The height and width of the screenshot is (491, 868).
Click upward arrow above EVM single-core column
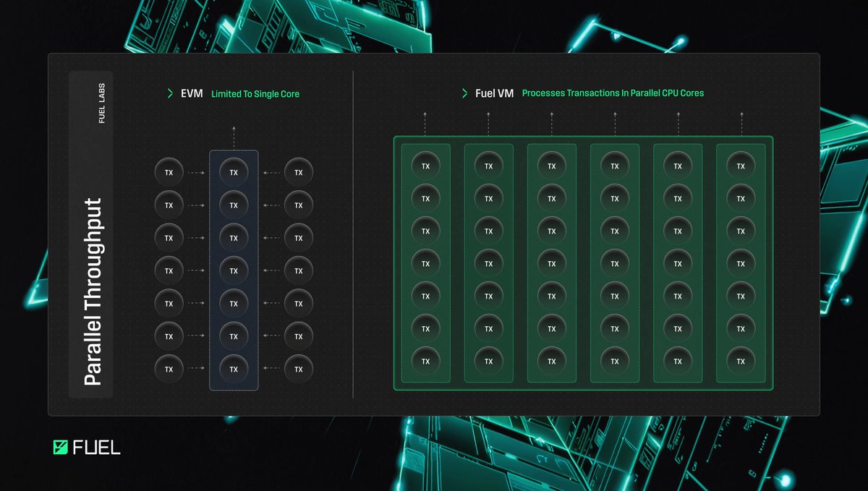(234, 137)
